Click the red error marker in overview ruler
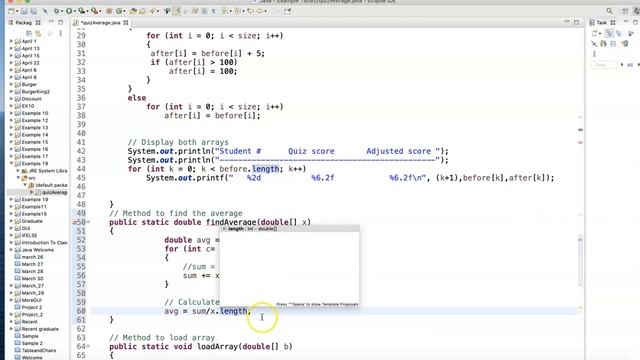 (x=580, y=142)
